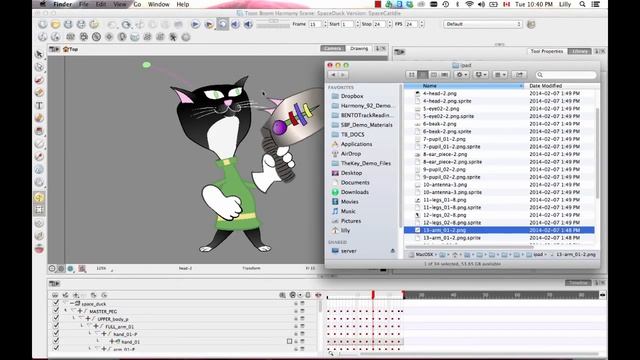Screen dimensions: 640x360
Task: Click the Frame number input field
Action: coord(315,24)
